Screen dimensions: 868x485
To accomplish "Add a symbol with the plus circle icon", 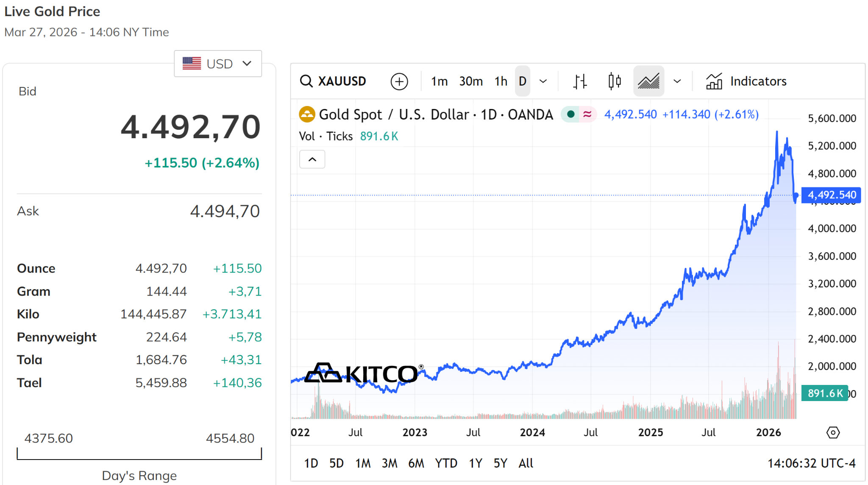I will coord(399,81).
